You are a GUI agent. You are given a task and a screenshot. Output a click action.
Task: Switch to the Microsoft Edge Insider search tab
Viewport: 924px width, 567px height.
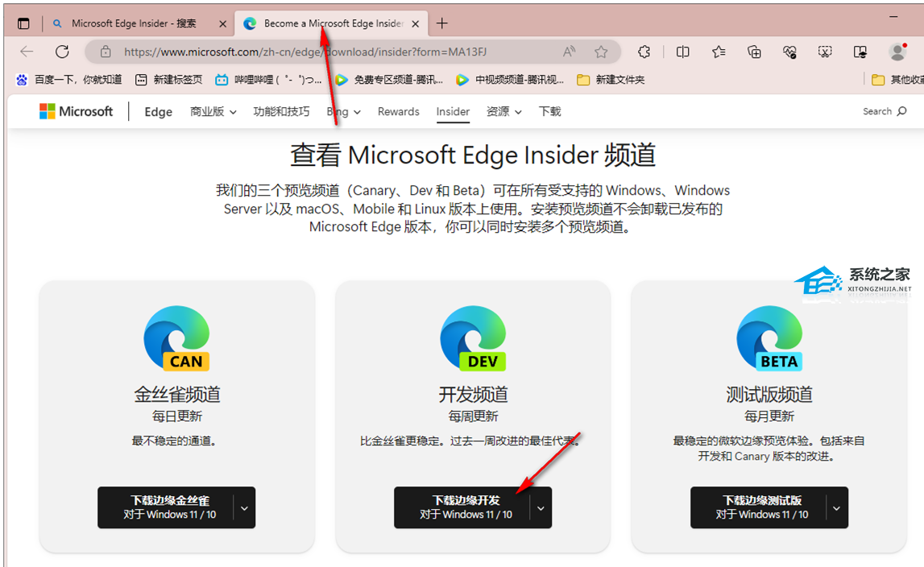click(134, 23)
